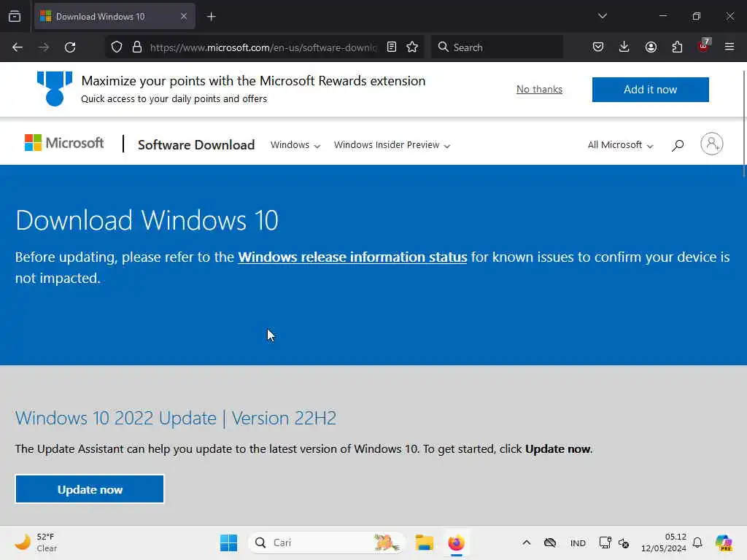
Task: Save page to Pocket icon
Action: pos(598,47)
